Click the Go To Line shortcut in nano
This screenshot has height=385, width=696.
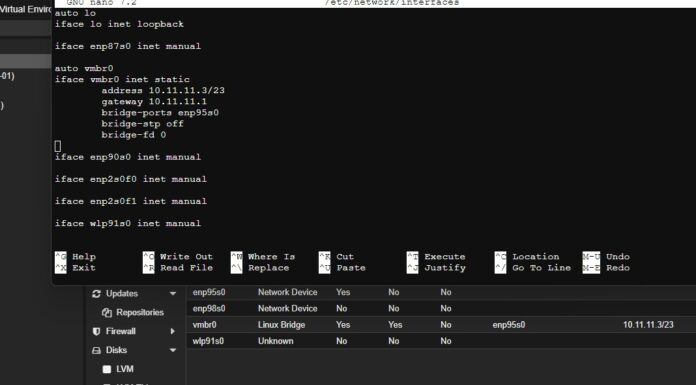(533, 268)
